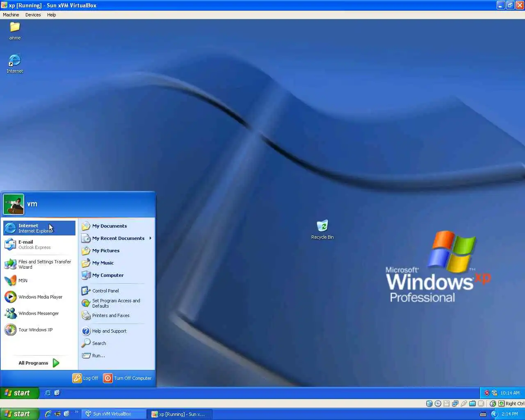Start Windows Messenger

[x=39, y=313]
